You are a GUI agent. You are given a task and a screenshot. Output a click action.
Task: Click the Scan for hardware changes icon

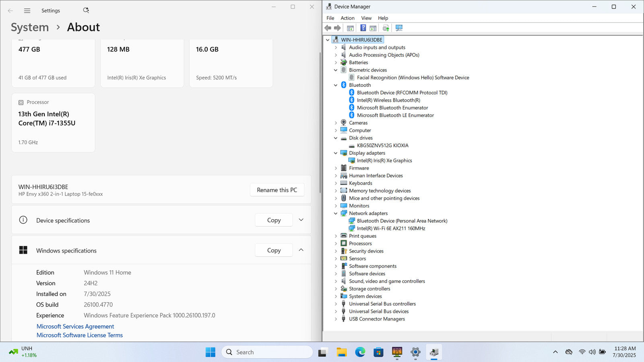(x=399, y=28)
